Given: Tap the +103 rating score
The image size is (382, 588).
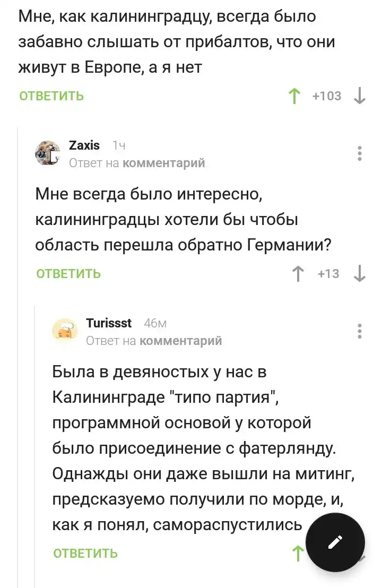Looking at the screenshot, I should (327, 96).
